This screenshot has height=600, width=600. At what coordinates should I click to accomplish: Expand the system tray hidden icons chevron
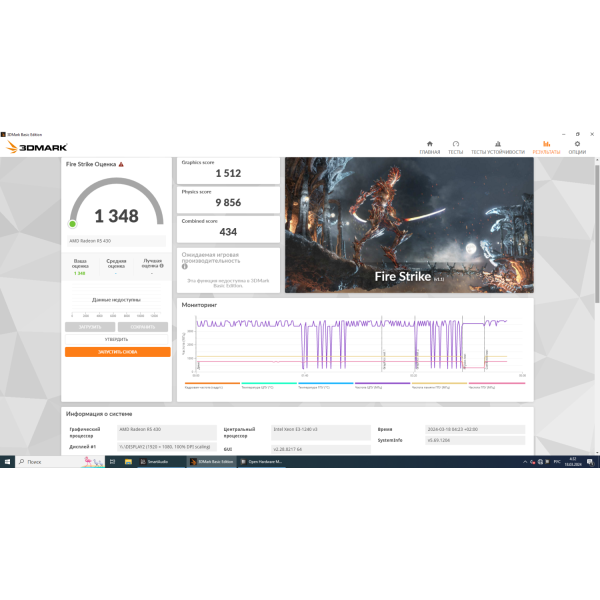click(x=525, y=462)
